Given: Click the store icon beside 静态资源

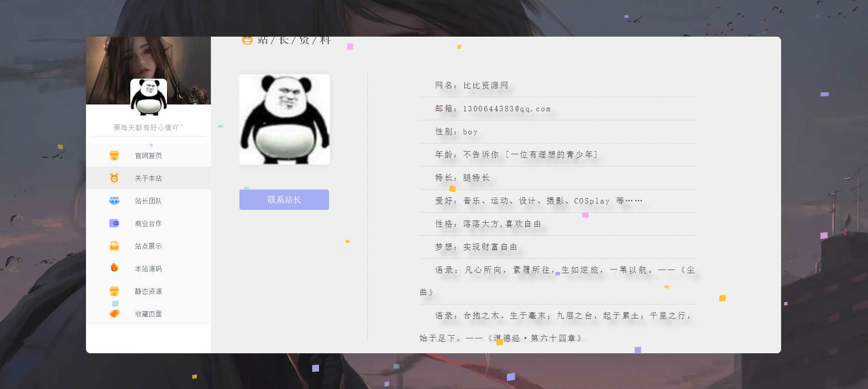Looking at the screenshot, I should coord(114,291).
